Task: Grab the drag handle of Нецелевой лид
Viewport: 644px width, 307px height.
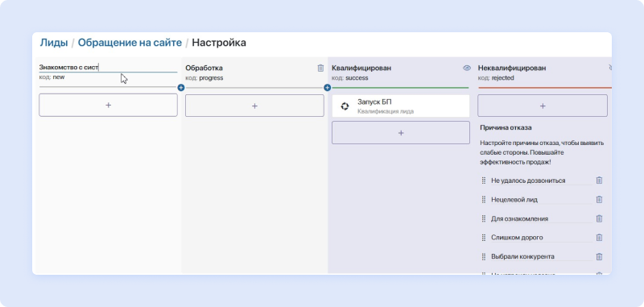Action: point(484,199)
